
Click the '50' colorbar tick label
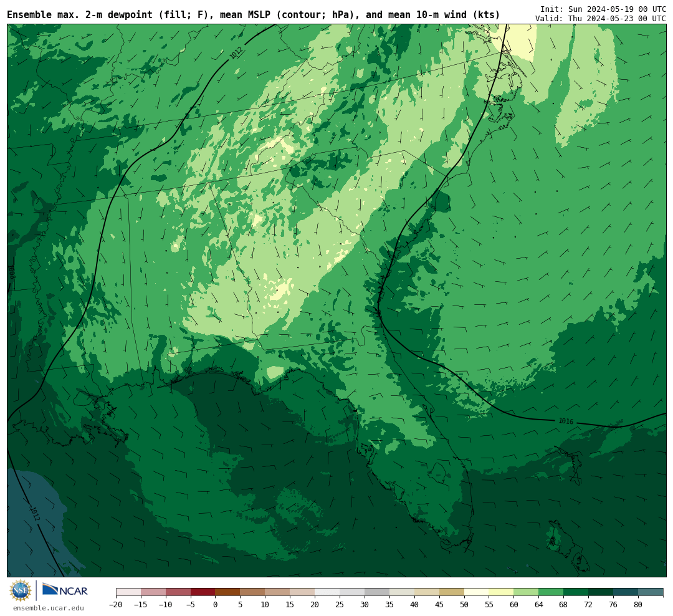(x=464, y=604)
